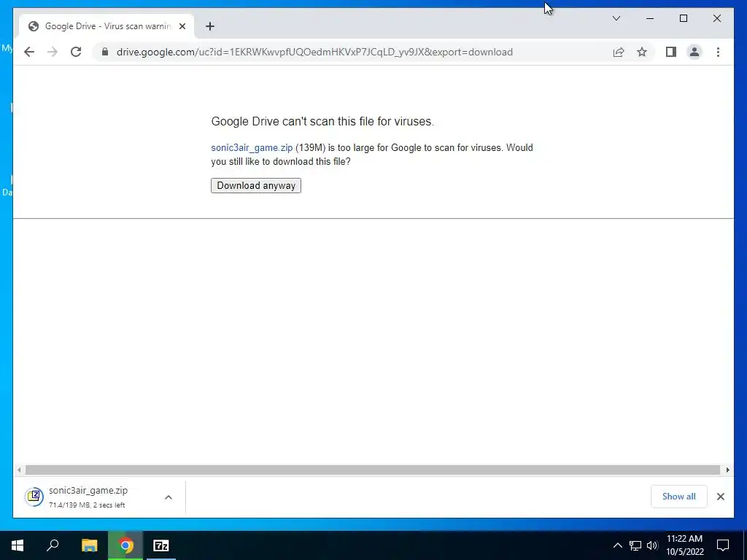Minimize the Chrome window

(x=650, y=18)
